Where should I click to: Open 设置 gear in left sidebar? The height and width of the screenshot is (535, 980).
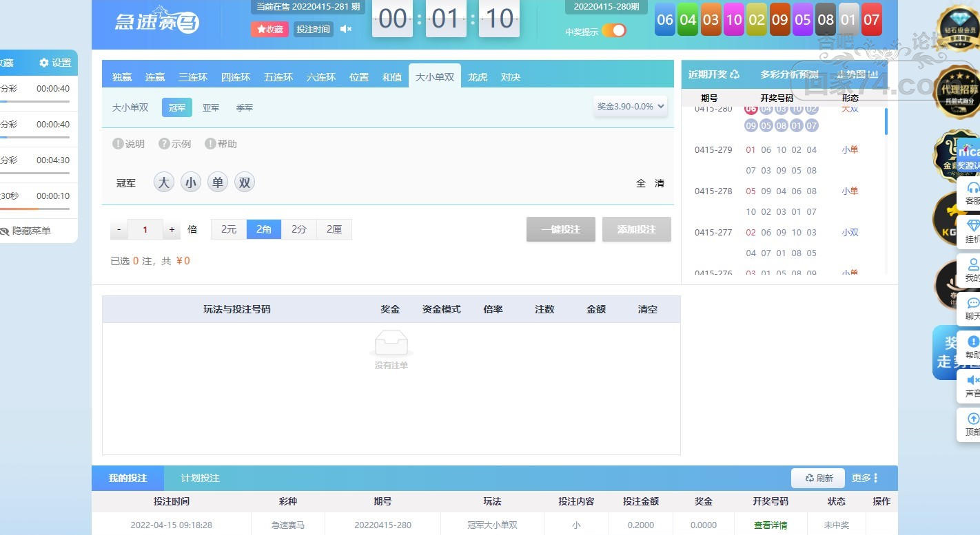(55, 63)
